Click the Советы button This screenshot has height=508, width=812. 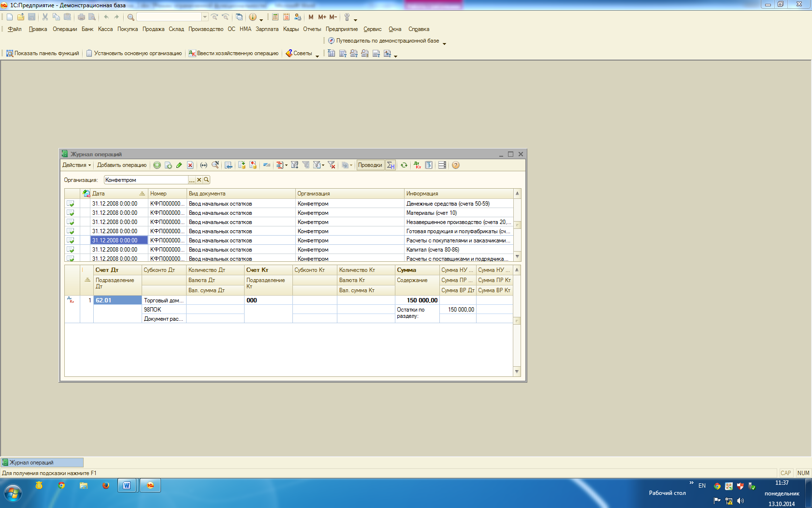(299, 53)
